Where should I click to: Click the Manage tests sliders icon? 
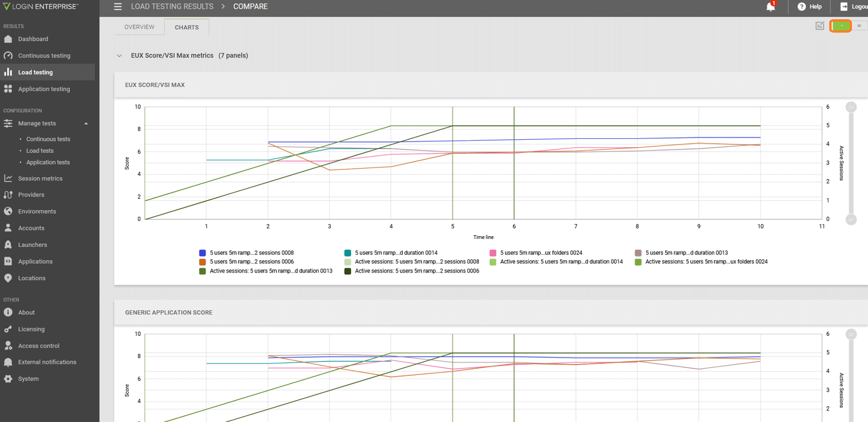coord(8,124)
